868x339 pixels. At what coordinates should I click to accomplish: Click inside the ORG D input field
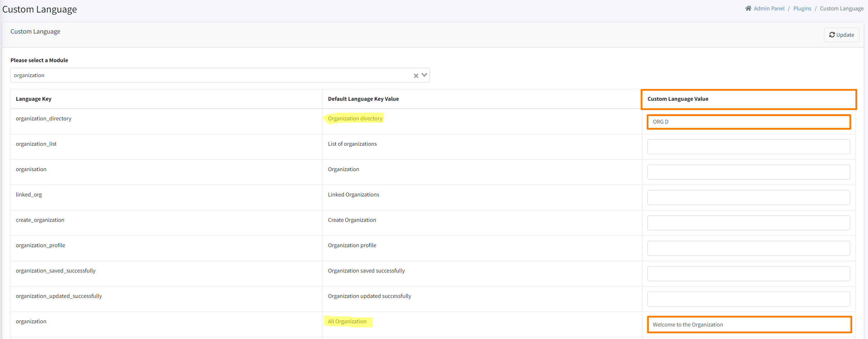coord(749,122)
